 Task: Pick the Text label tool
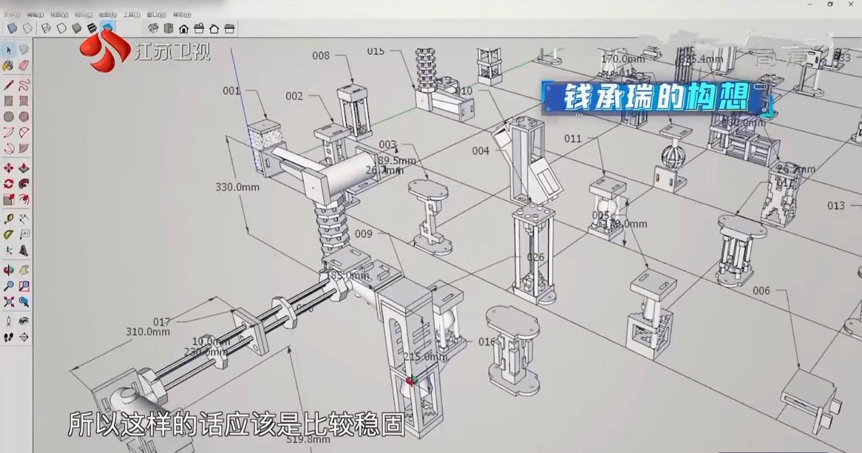pos(24,235)
